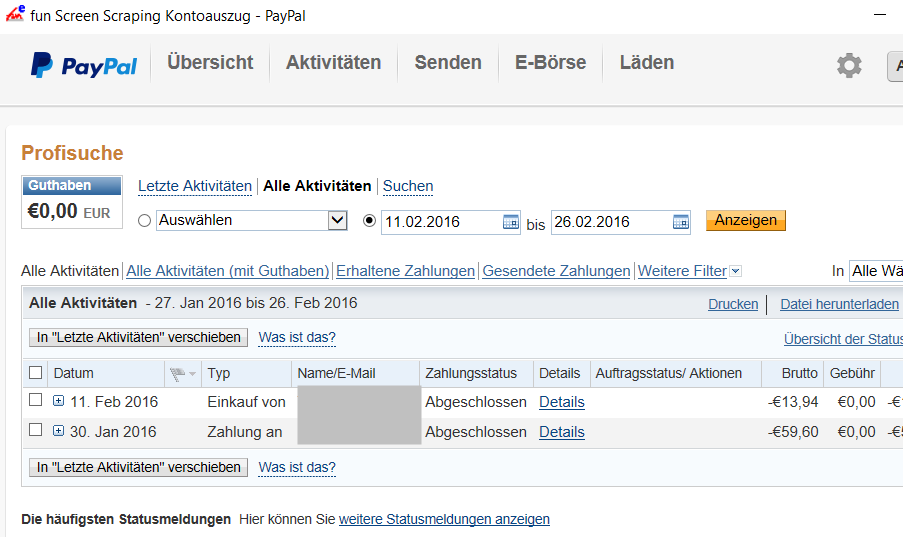The height and width of the screenshot is (537, 903).
Task: Open the Alle Währungen currency dropdown
Action: tap(876, 271)
